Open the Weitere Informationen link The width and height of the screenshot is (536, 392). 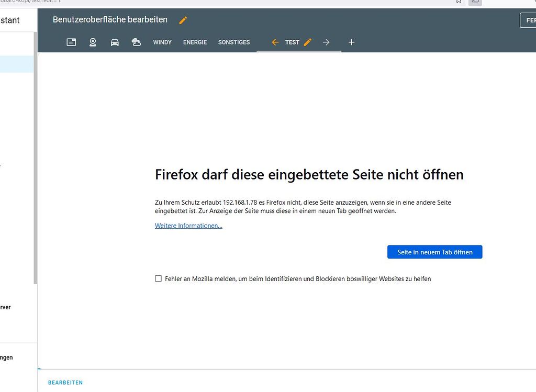pyautogui.click(x=188, y=226)
